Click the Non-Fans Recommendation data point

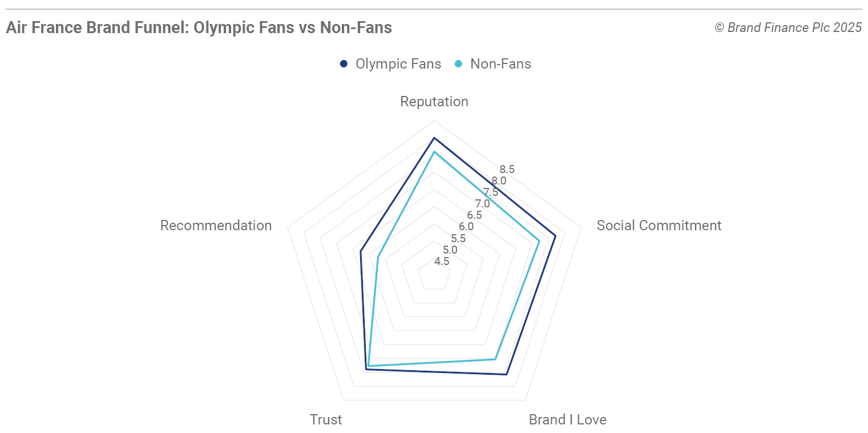pos(378,257)
